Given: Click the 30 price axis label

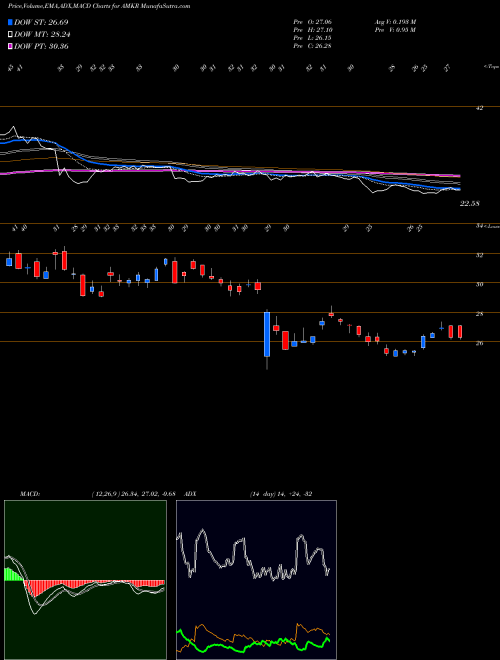Looking at the screenshot, I should [x=479, y=285].
